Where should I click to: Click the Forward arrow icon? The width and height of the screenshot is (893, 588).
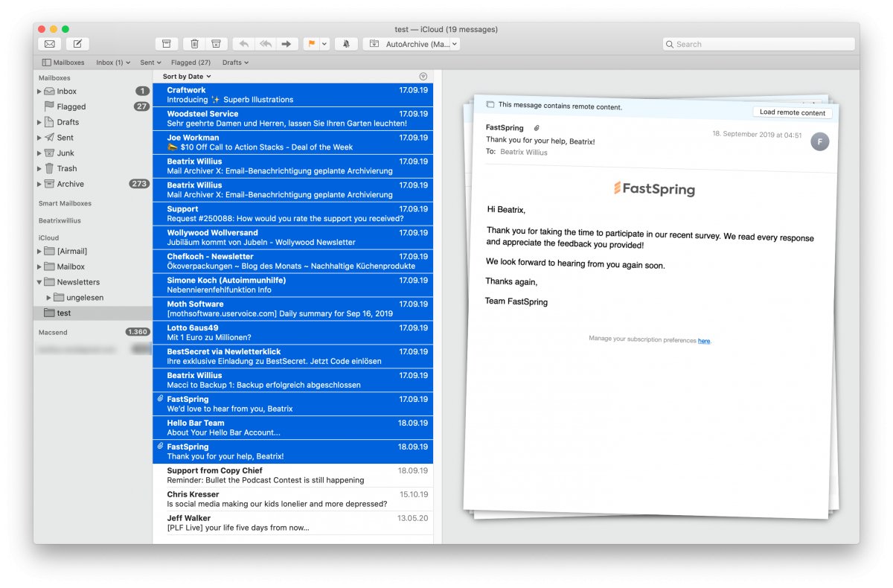click(286, 44)
